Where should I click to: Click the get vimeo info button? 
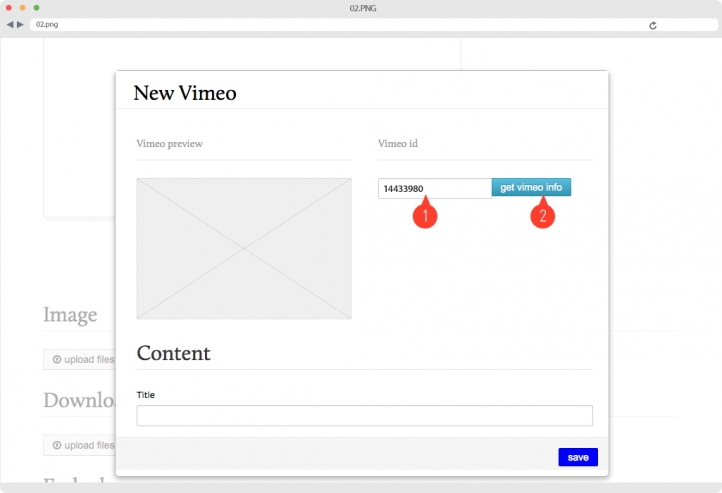531,187
